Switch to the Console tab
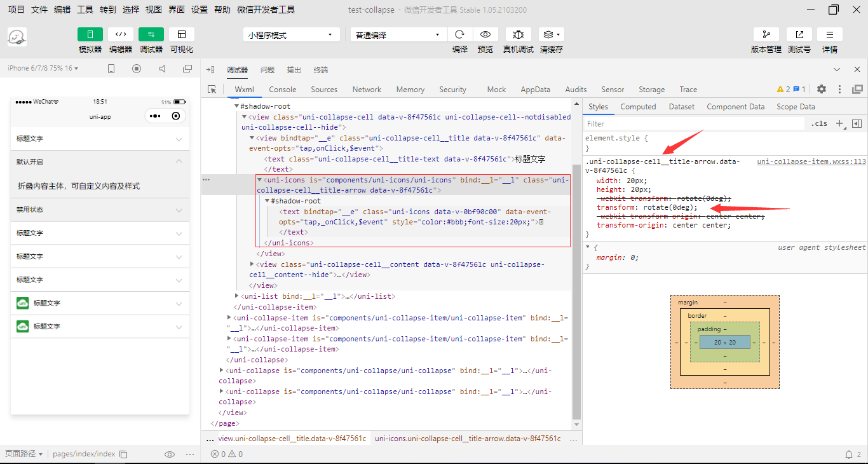Screen dimensions: 868x464 point(282,89)
